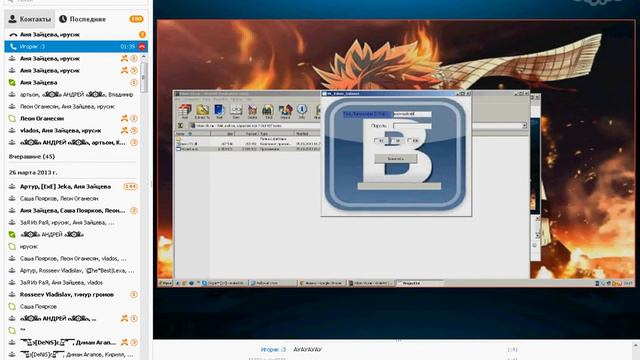Collapse the 26 марта 2013 г. group
This screenshot has height=360, width=640.
(33, 173)
